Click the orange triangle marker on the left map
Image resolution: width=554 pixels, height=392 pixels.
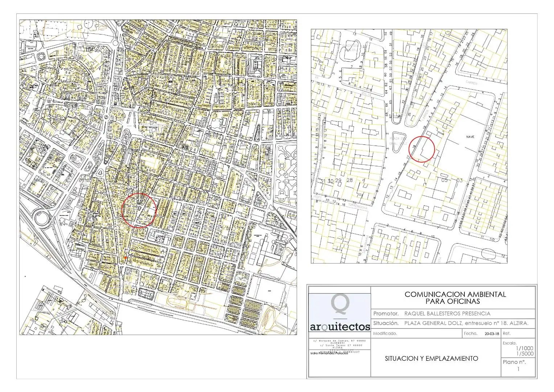click(x=126, y=258)
